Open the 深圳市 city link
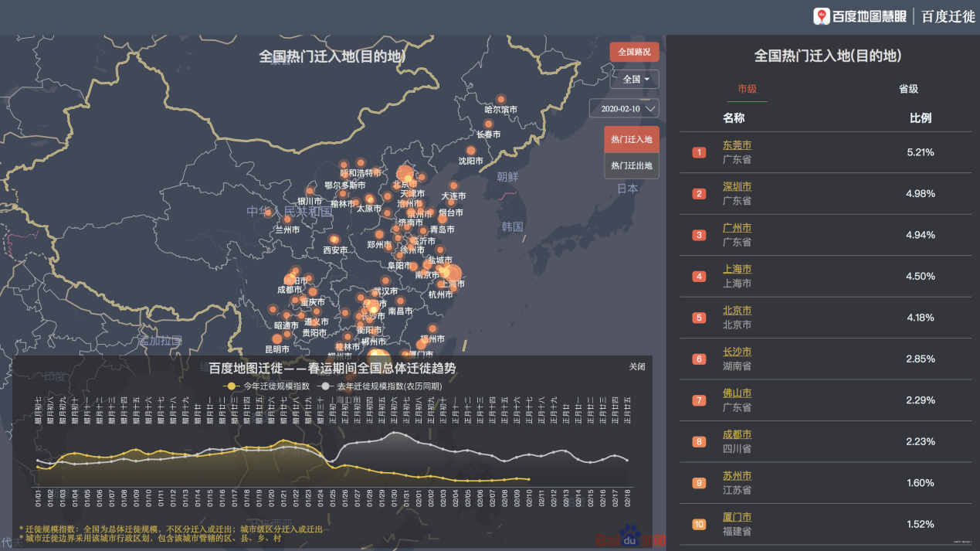Image resolution: width=980 pixels, height=551 pixels. (737, 186)
